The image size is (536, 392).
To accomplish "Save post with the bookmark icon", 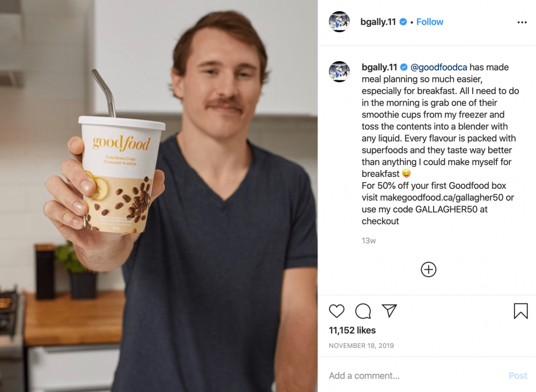I will pyautogui.click(x=520, y=311).
